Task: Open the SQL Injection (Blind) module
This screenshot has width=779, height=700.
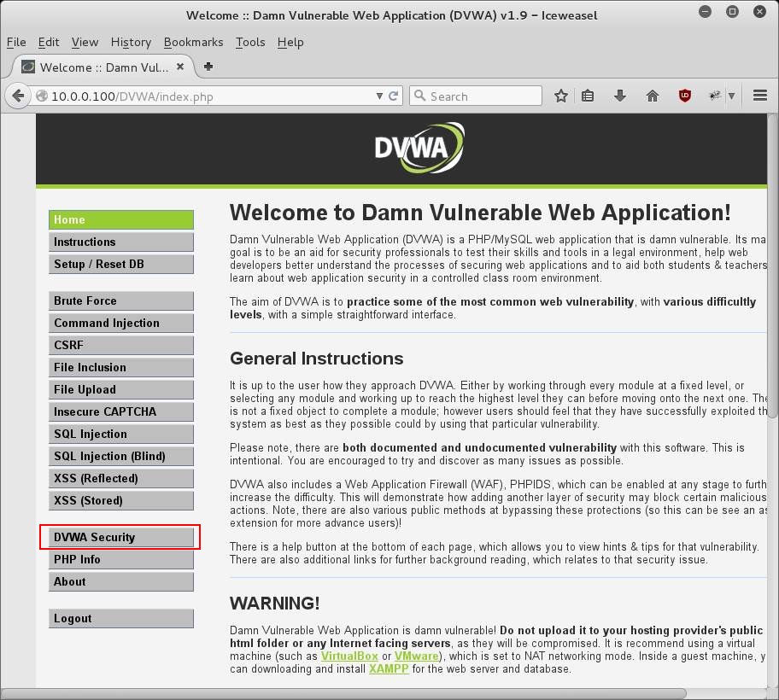Action: 121,456
